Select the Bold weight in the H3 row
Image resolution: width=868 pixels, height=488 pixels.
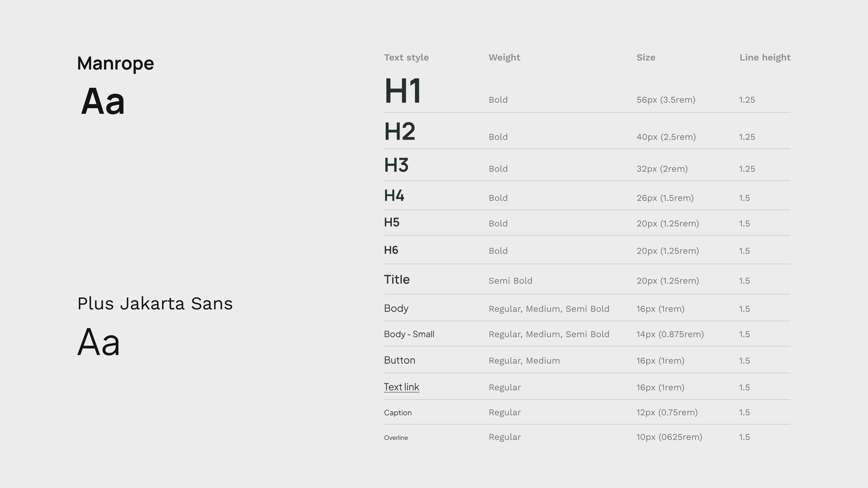[x=498, y=169]
